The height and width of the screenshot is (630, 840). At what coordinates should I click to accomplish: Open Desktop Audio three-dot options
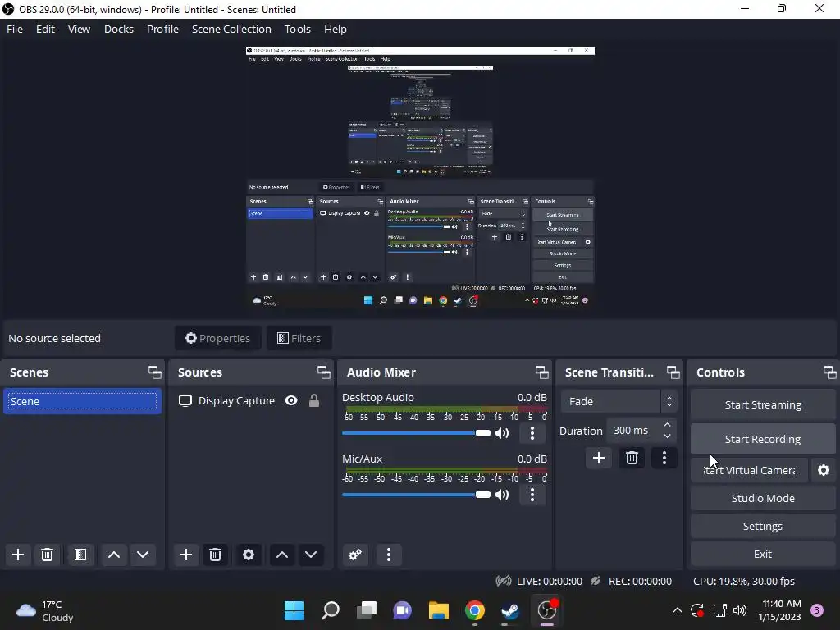pos(532,433)
